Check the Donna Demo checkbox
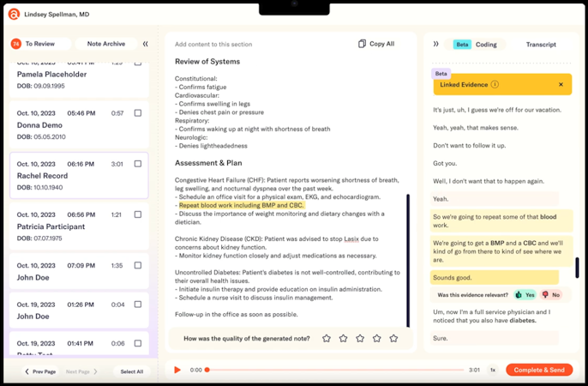The height and width of the screenshot is (386, 588). point(138,113)
